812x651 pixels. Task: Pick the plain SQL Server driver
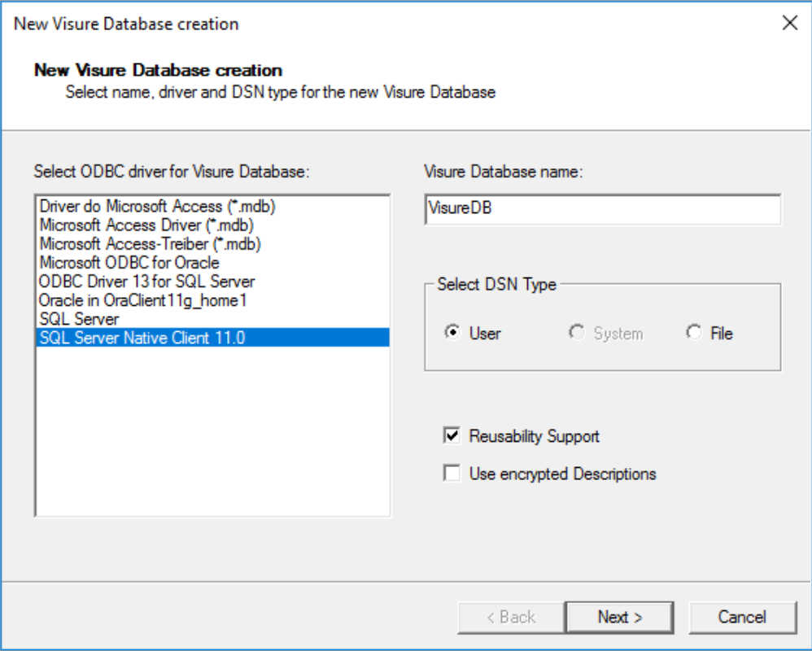(x=213, y=318)
